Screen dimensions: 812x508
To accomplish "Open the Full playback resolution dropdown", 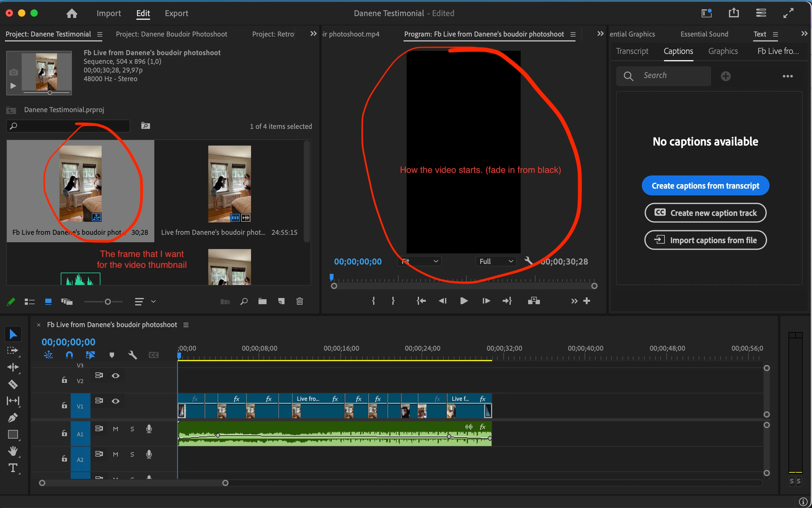I will pyautogui.click(x=496, y=261).
